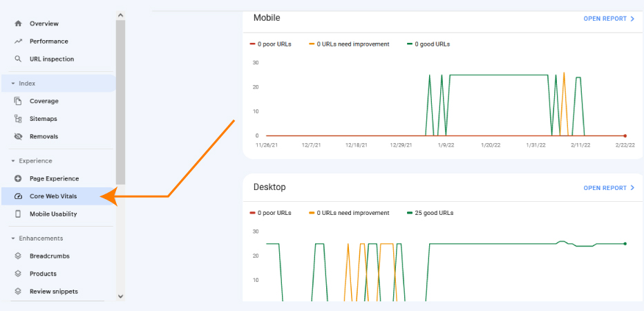This screenshot has height=311, width=644.
Task: Open the Sitemaps page
Action: pos(43,119)
